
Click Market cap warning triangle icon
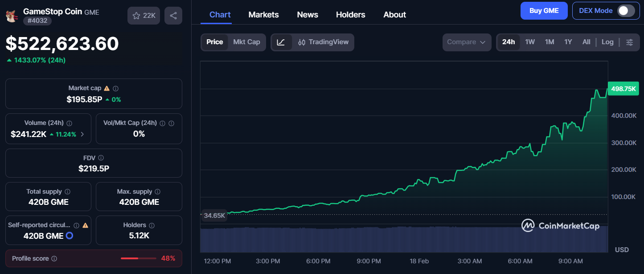click(x=107, y=88)
